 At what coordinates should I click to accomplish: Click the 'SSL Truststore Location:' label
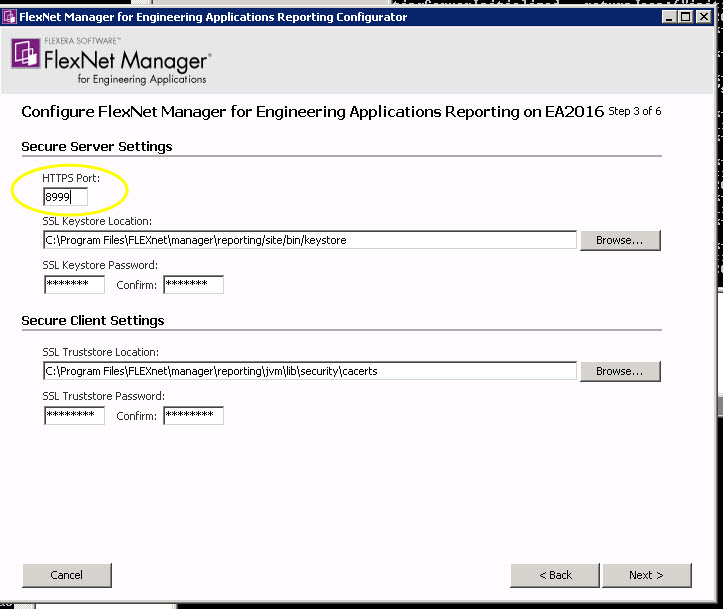101,352
